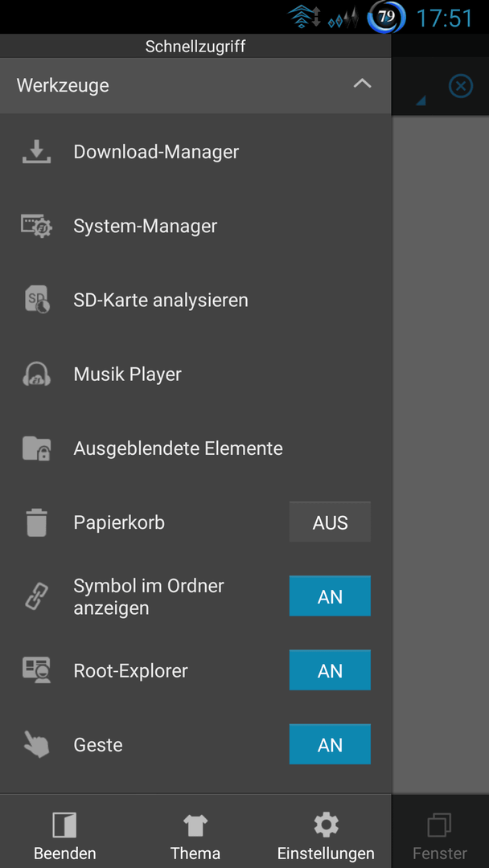Open hidden elements folder-lock icon
Screen dimensions: 489x868
36,448
